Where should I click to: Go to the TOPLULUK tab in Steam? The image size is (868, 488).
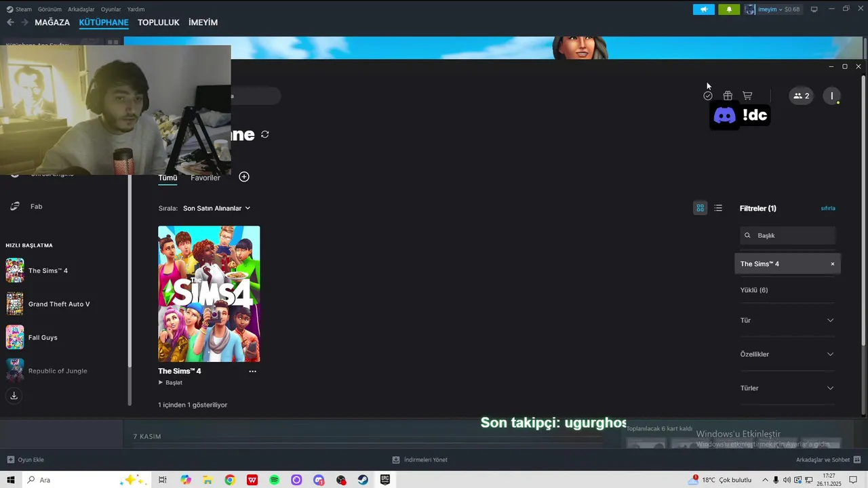pos(158,22)
